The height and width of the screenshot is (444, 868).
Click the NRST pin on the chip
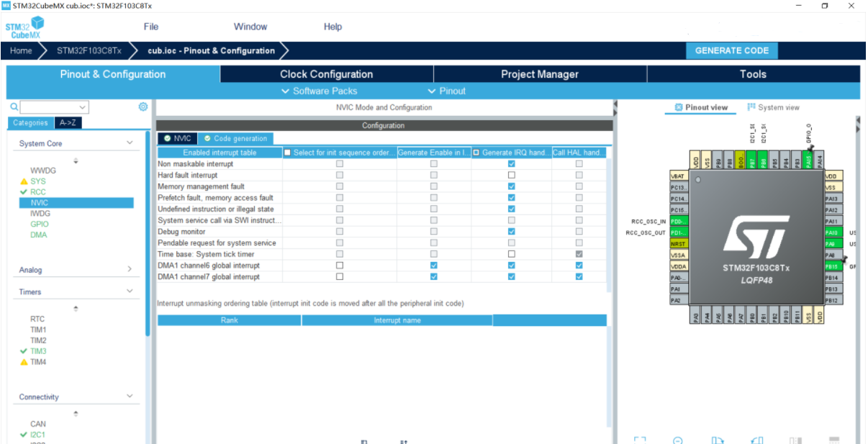click(679, 244)
